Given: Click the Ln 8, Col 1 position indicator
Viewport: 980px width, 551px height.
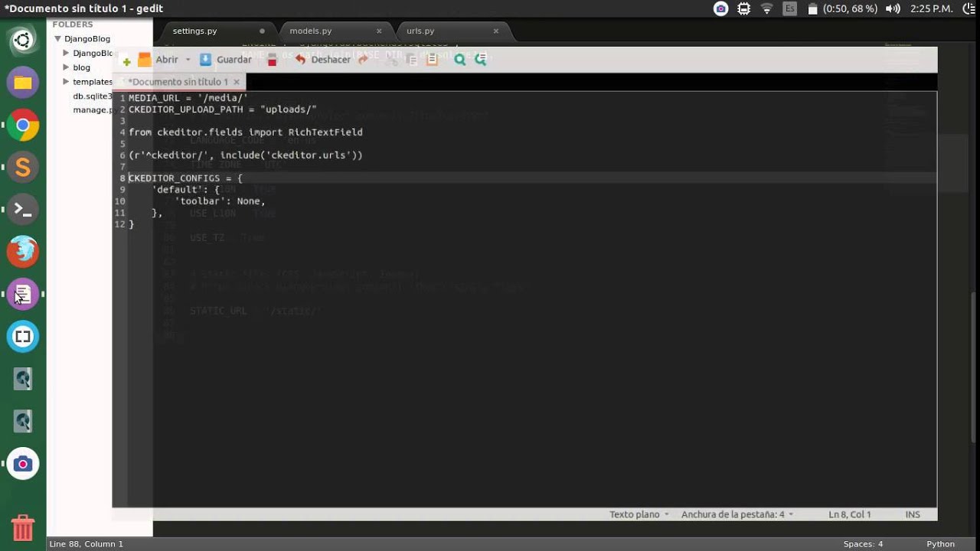Looking at the screenshot, I should tap(850, 514).
